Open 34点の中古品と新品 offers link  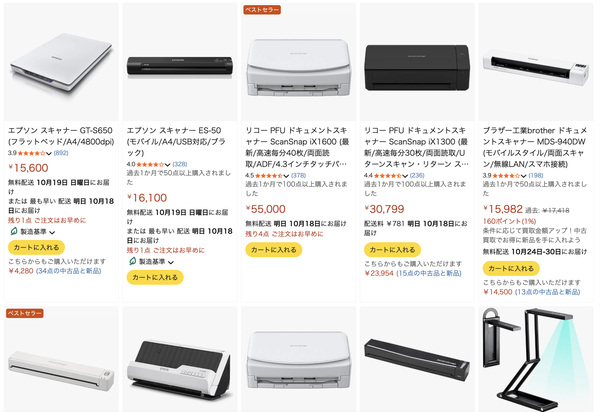click(68, 271)
